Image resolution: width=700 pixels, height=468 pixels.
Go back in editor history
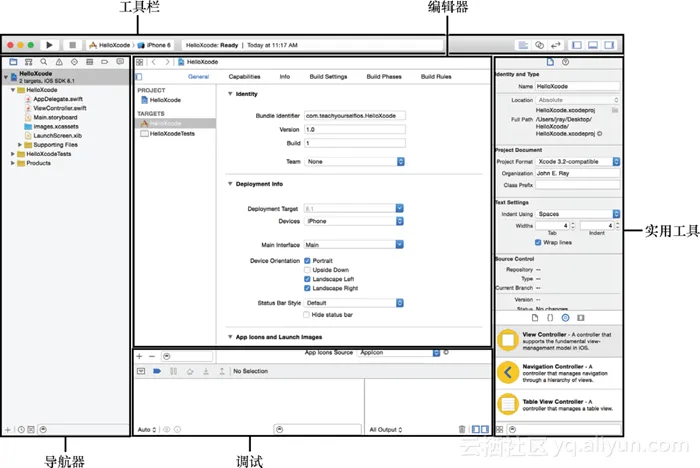click(154, 62)
